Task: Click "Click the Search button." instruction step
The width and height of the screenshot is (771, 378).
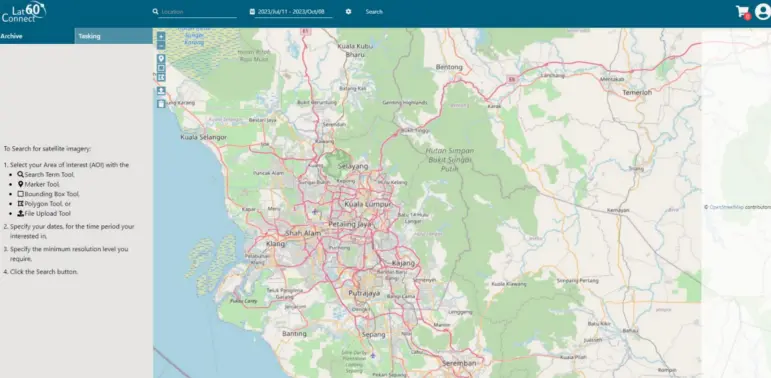Action: pyautogui.click(x=44, y=271)
